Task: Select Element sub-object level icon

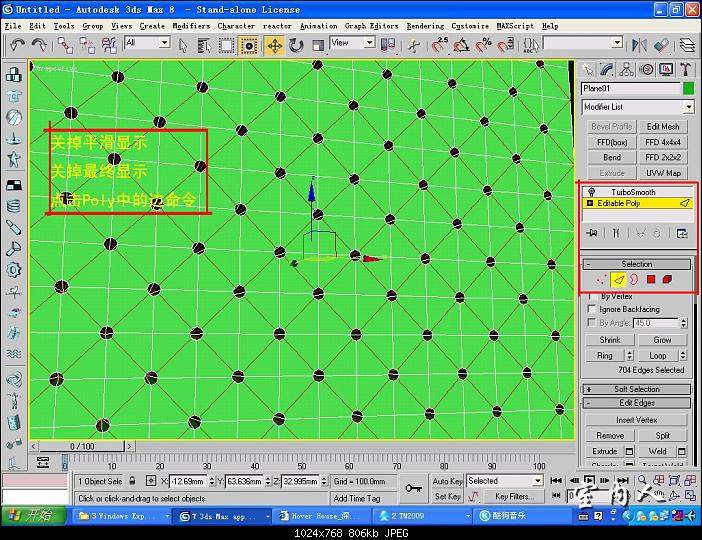Action: point(667,279)
